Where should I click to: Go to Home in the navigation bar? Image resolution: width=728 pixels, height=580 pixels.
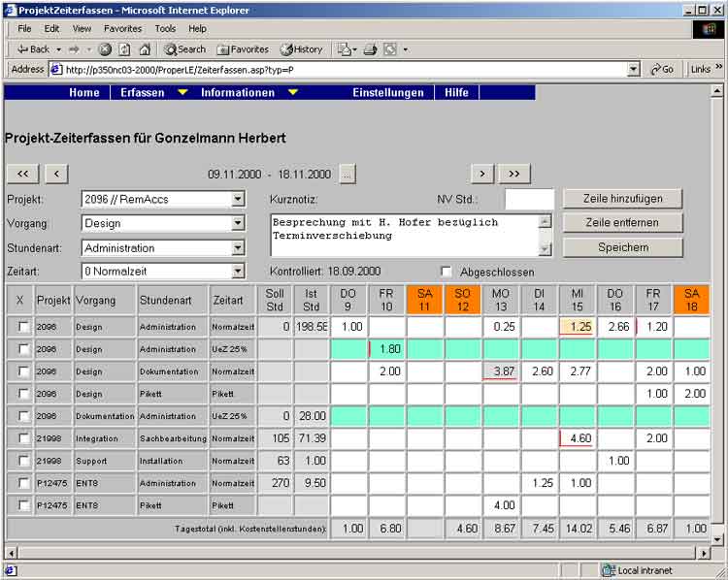pos(84,92)
